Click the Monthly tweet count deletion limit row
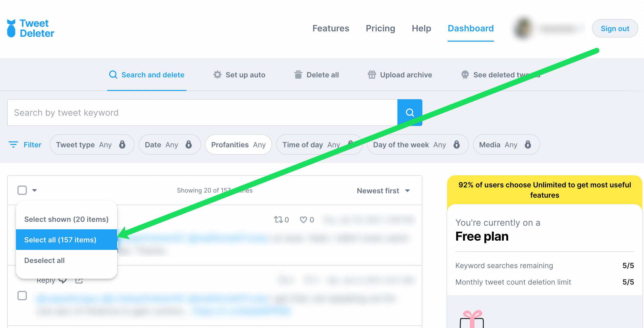This screenshot has width=644, height=328. pyautogui.click(x=545, y=282)
